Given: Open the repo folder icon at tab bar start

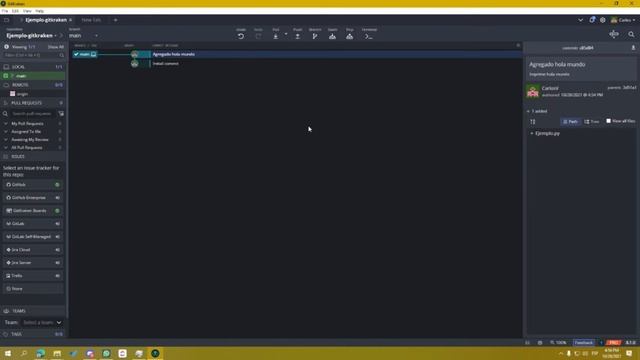Looking at the screenshot, I should [7, 20].
